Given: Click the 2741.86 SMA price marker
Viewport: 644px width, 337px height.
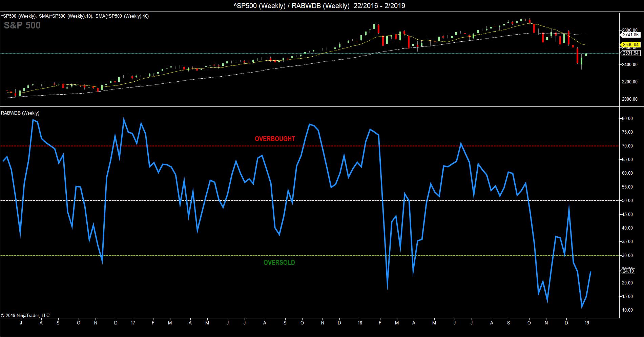Looking at the screenshot, I should [630, 35].
